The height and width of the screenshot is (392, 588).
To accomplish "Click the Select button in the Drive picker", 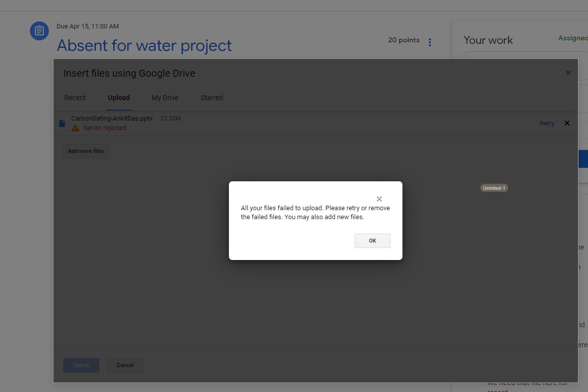I will pyautogui.click(x=81, y=365).
